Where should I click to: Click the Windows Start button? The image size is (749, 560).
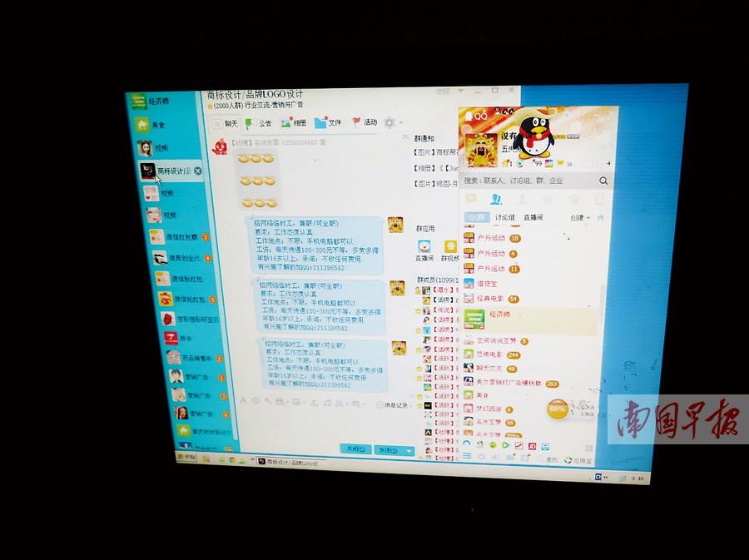[186, 457]
